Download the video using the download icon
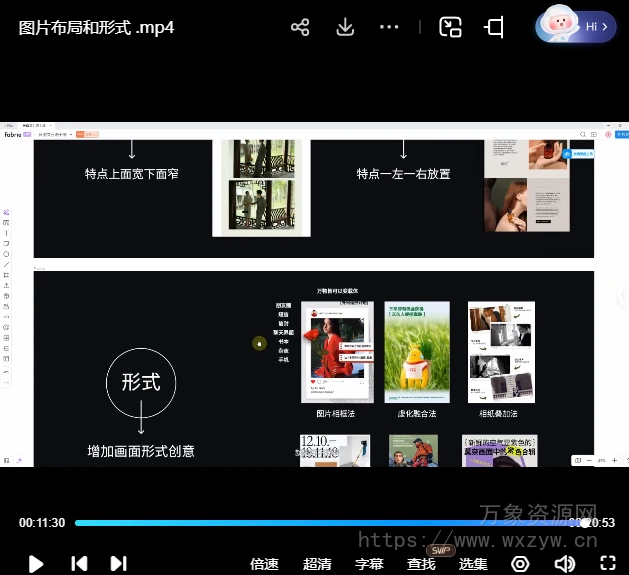This screenshot has height=575, width=629. (x=345, y=27)
